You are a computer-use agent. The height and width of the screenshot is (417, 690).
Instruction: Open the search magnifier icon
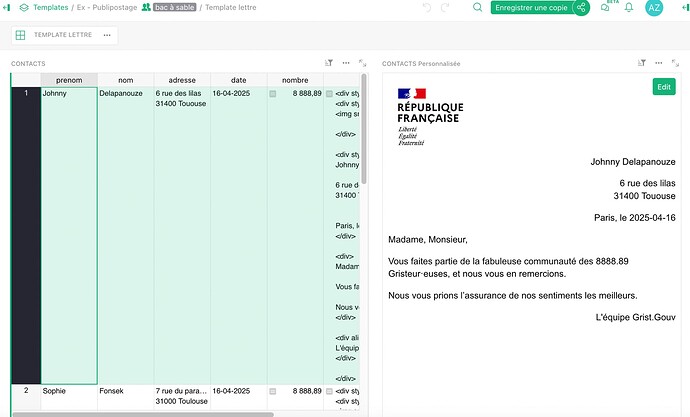(x=477, y=7)
